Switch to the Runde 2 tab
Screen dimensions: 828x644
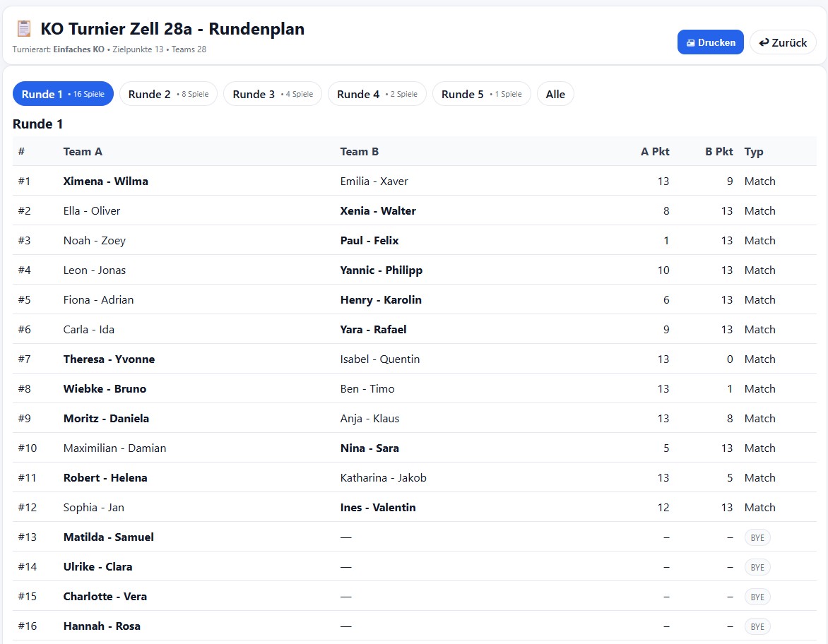pos(168,94)
